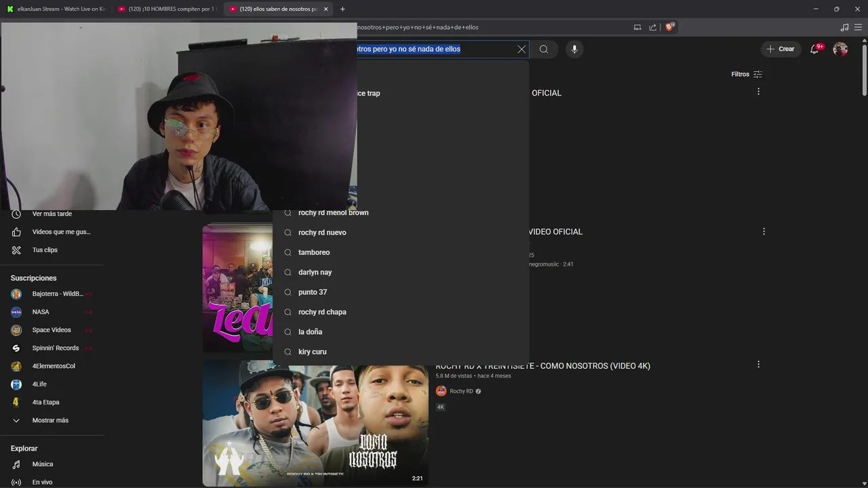
Task: Click the Space Videos channel avatar
Action: (x=16, y=330)
